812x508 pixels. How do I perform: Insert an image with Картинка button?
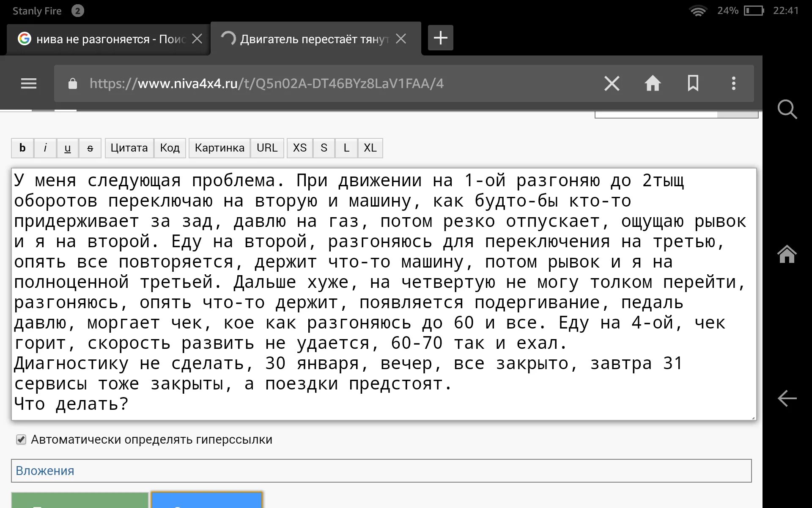[219, 148]
